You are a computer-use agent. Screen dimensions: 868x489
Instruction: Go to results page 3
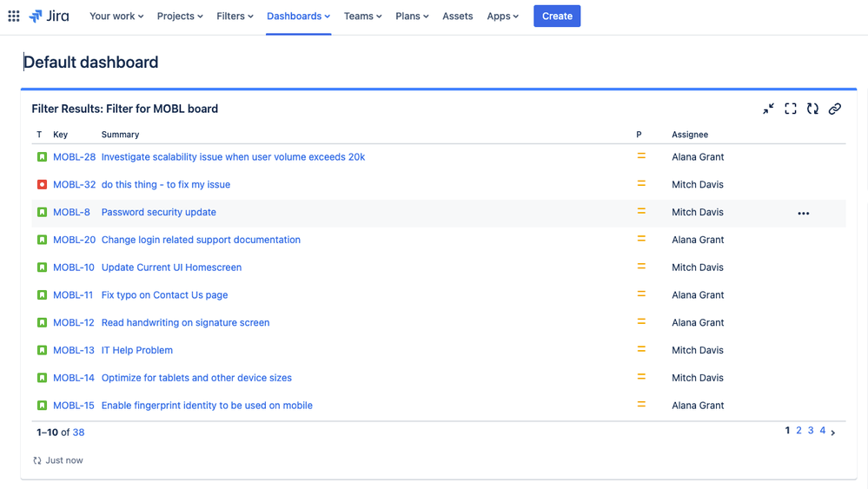click(811, 431)
